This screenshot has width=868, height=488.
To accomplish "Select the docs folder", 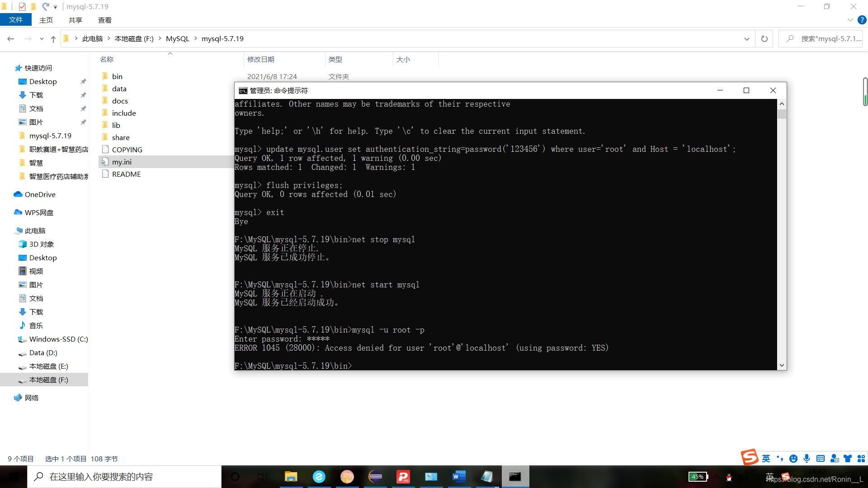I will tap(120, 101).
